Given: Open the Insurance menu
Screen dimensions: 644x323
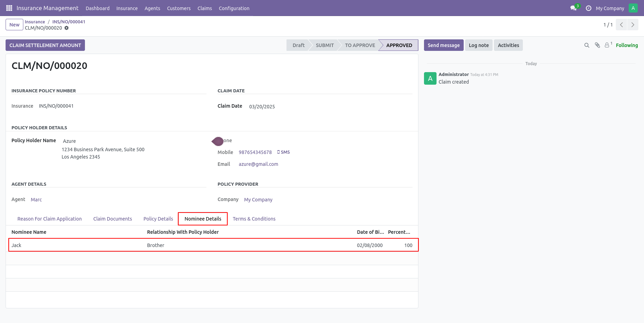Looking at the screenshot, I should click(127, 8).
